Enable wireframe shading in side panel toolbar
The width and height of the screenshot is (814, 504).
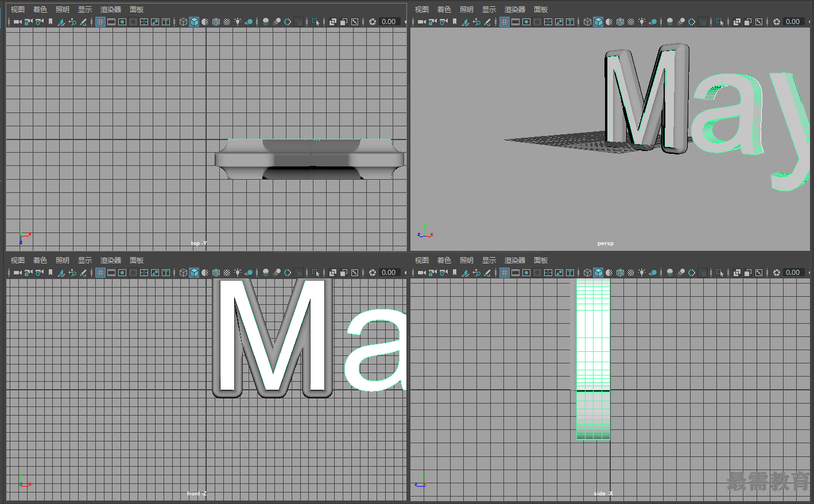pyautogui.click(x=587, y=273)
